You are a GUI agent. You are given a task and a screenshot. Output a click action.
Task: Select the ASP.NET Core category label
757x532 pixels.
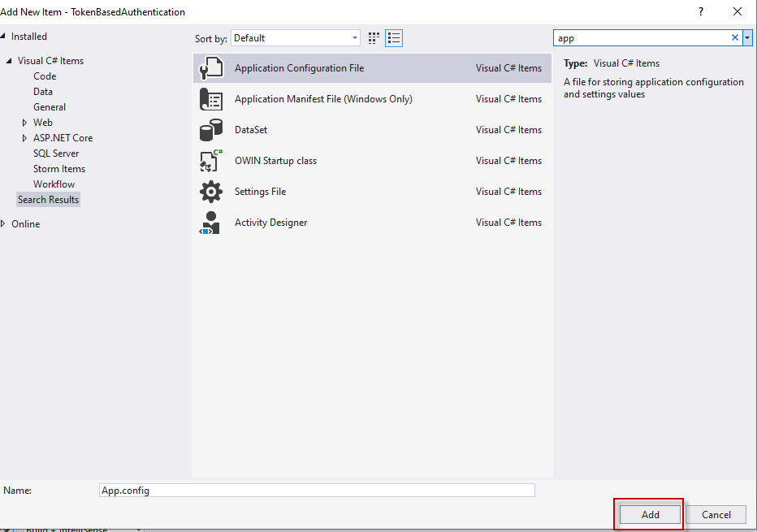[x=63, y=138]
